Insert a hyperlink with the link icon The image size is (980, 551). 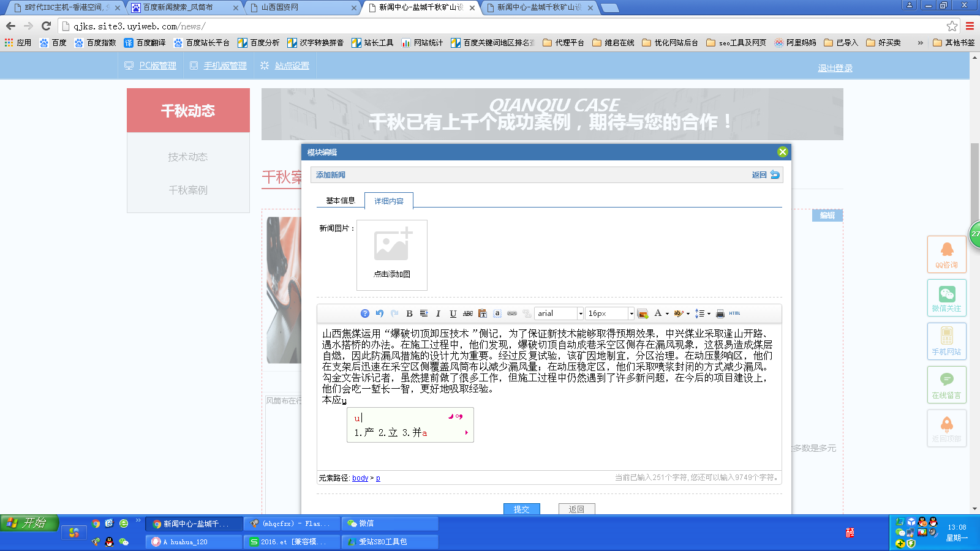(x=512, y=313)
